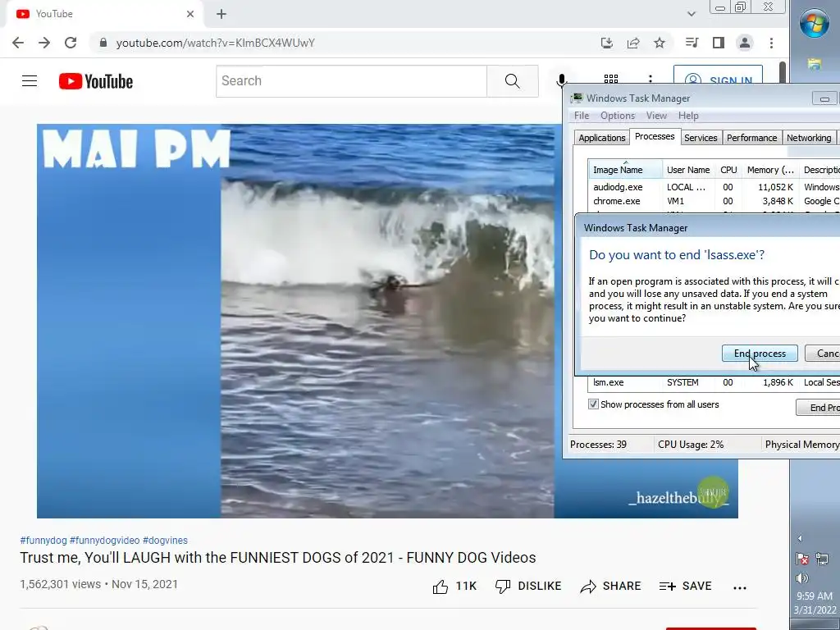
Task: Open the #funnydog hashtag link
Action: pos(43,541)
